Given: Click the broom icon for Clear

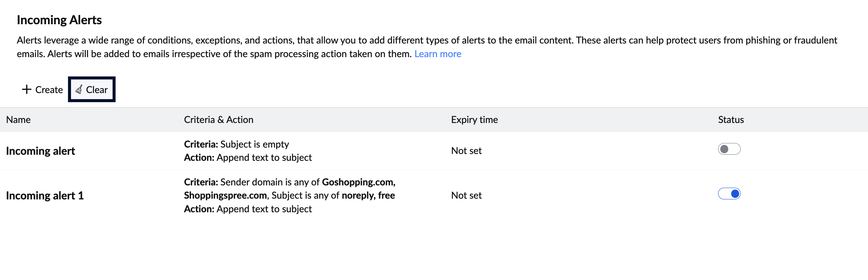Looking at the screenshot, I should [x=79, y=89].
